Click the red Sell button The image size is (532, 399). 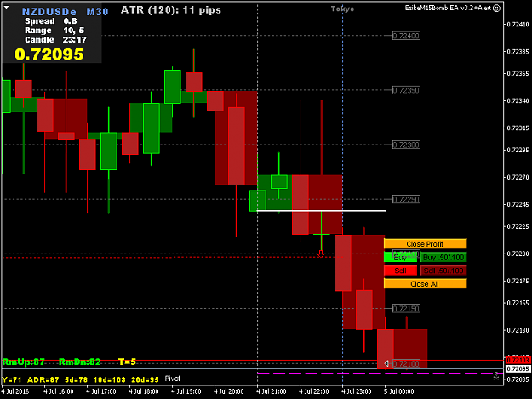coord(400,271)
